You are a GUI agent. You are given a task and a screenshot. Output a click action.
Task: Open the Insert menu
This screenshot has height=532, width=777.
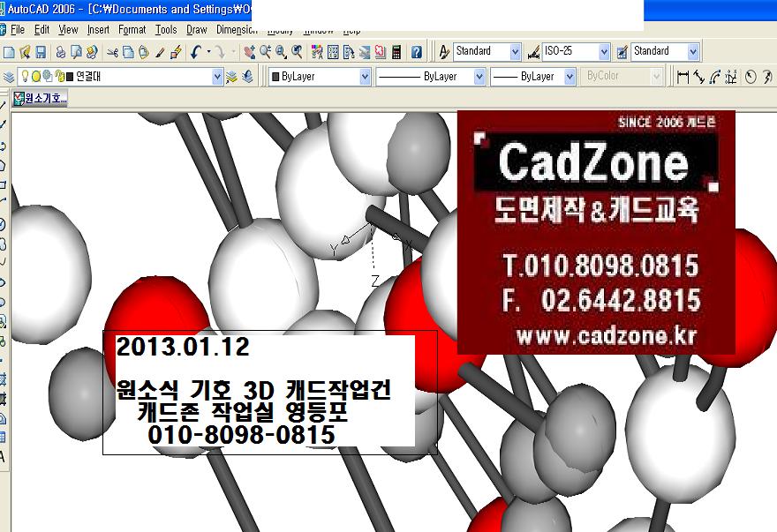coord(98,30)
